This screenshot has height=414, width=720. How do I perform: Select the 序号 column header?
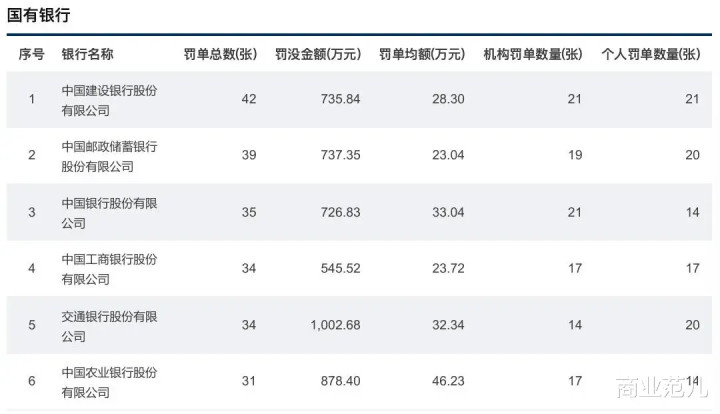click(x=31, y=54)
